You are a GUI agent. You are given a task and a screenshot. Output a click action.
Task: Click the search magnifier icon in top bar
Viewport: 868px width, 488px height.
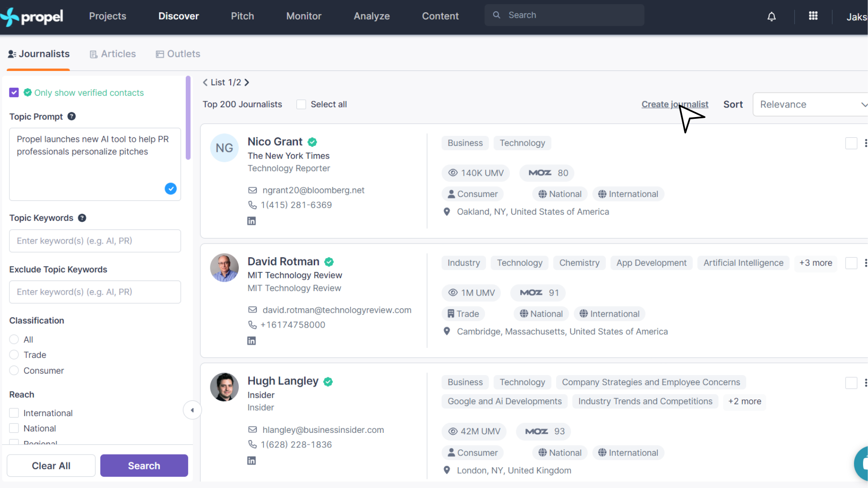pyautogui.click(x=496, y=15)
